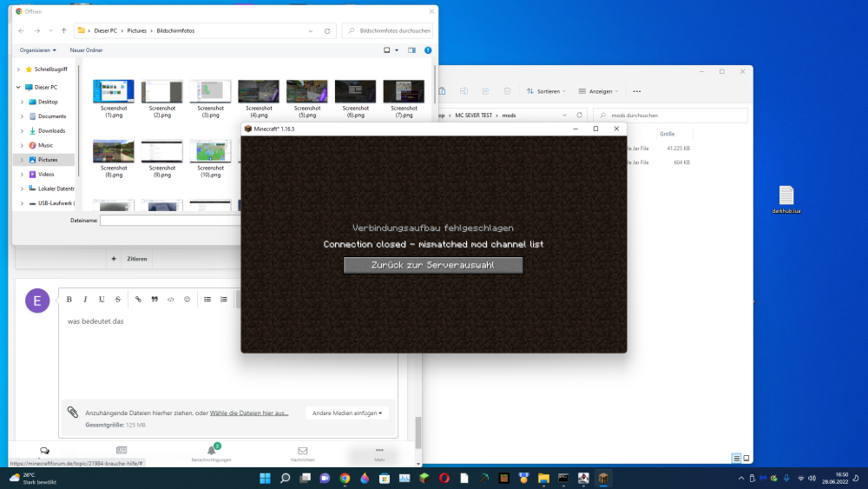Go up one folder in the Öffnen dialog

tap(63, 31)
